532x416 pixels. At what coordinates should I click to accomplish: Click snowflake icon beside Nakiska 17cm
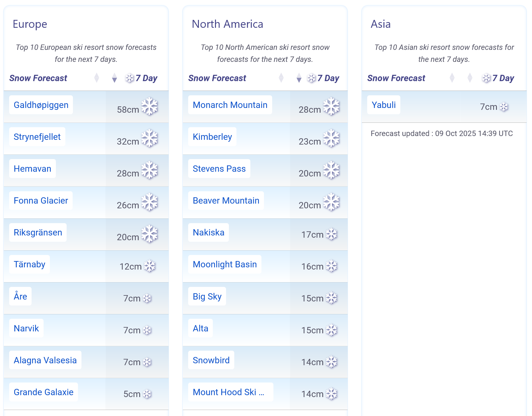(332, 234)
